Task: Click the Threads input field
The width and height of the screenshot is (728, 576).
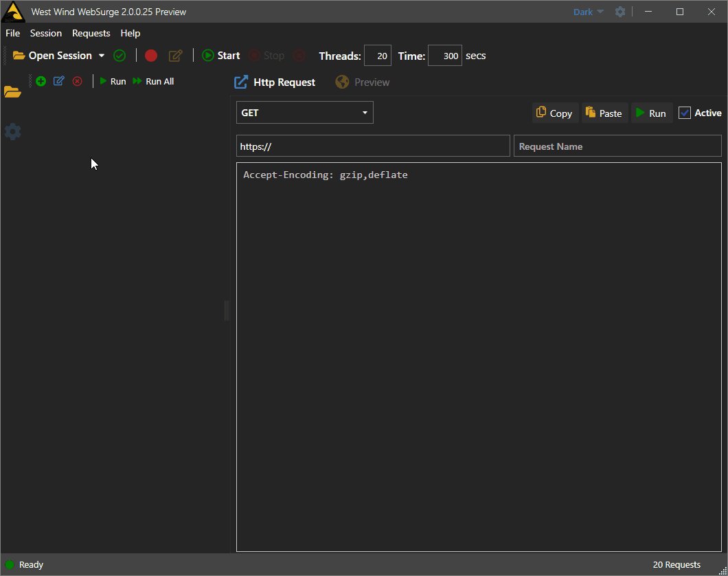Action: pos(378,56)
